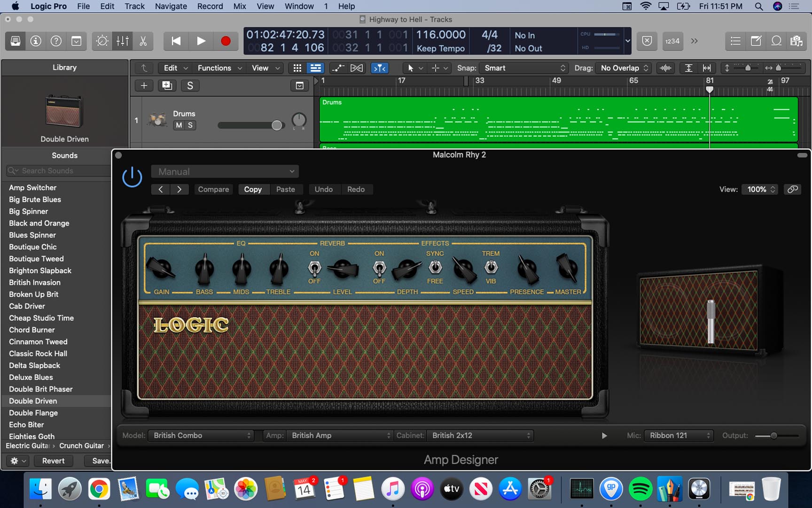Open the Navigate menu
Viewport: 812px width, 508px height.
point(171,6)
